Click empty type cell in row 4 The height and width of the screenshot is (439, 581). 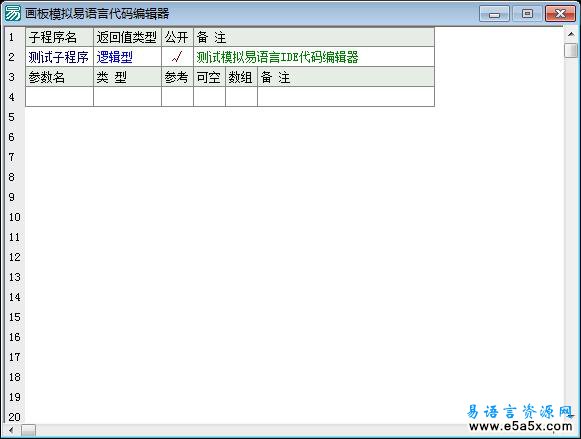(x=127, y=97)
